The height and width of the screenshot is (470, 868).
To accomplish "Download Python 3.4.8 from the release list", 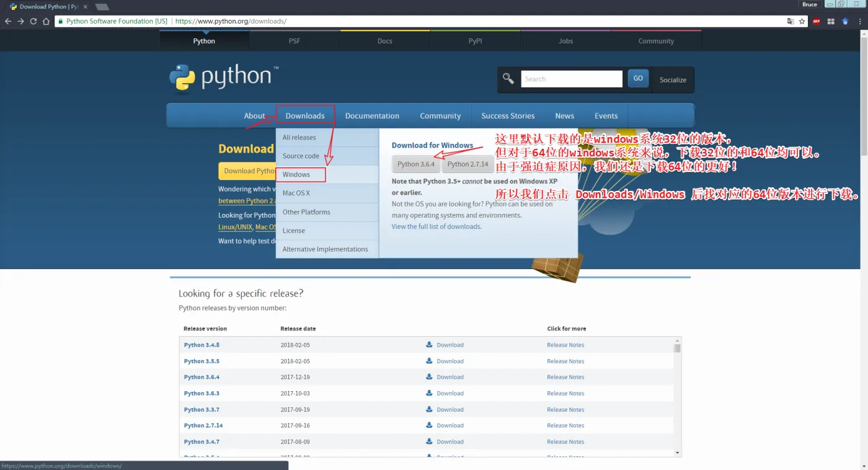I will coord(445,345).
